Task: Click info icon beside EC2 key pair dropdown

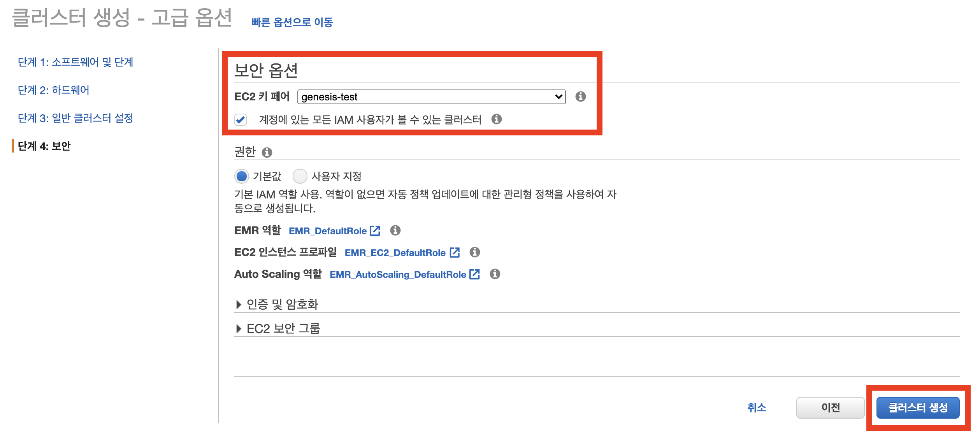Action: (580, 96)
